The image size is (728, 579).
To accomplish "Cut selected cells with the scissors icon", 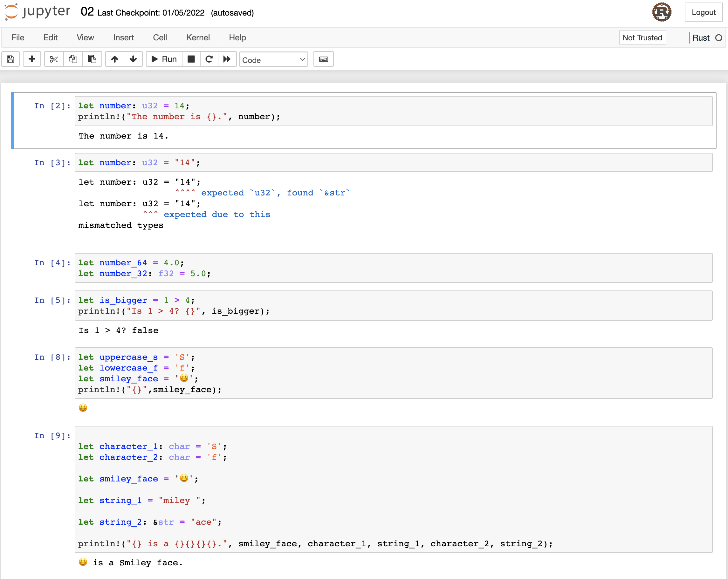I will tap(54, 59).
